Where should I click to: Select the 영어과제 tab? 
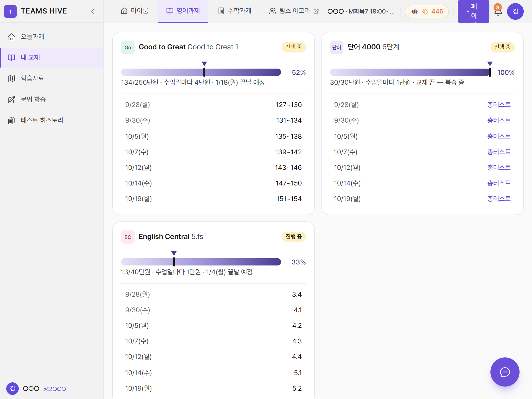183,11
